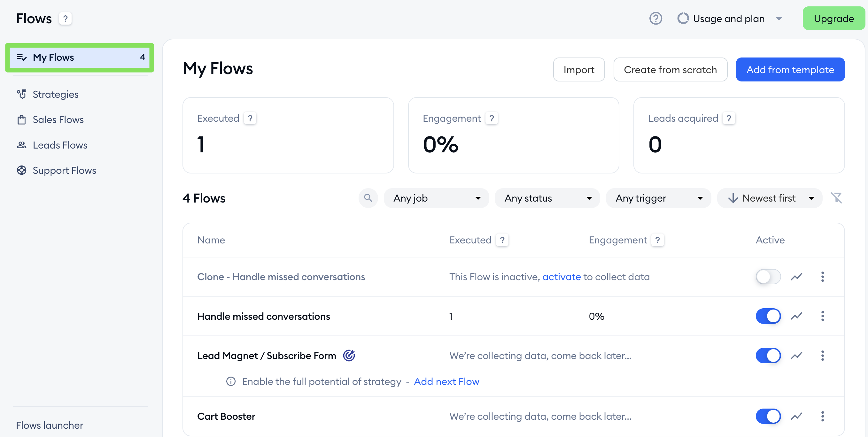Image resolution: width=868 pixels, height=437 pixels.
Task: Open options menu for Cart Booster flow
Action: point(823,416)
